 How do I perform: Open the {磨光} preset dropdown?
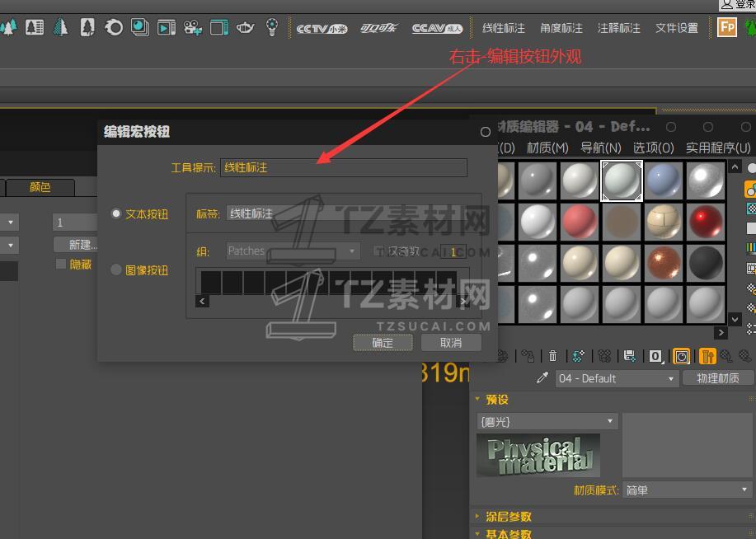click(x=547, y=421)
